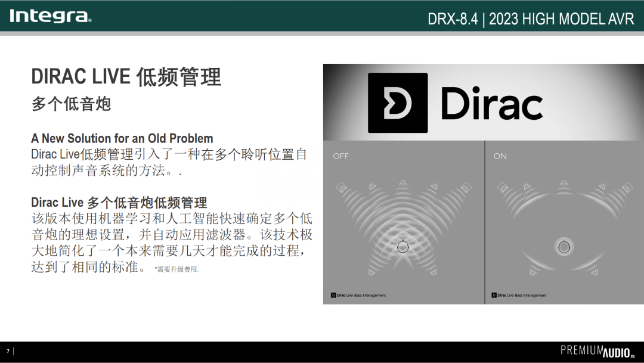Viewport: 644px width, 363px height.
Task: Click the small Dirac Live Bass Management logo under the ON diagram
Action: 519,295
